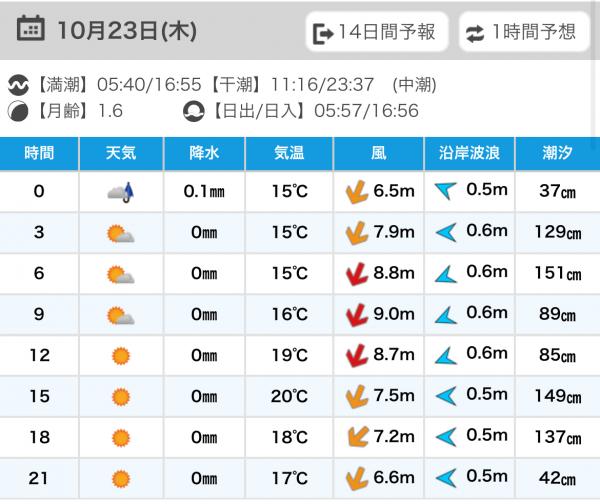Click the calendar icon beside 10月23日
The height and width of the screenshot is (504, 600).
pyautogui.click(x=32, y=28)
